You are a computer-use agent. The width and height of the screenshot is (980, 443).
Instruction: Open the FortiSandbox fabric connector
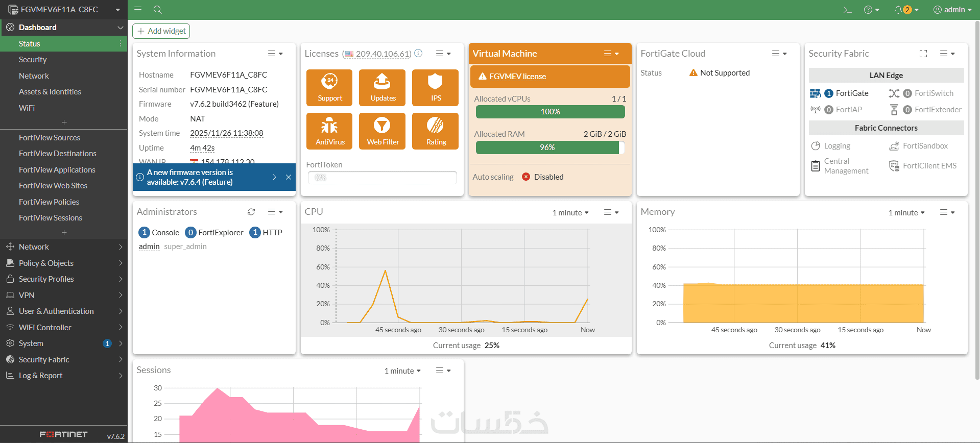[918, 146]
